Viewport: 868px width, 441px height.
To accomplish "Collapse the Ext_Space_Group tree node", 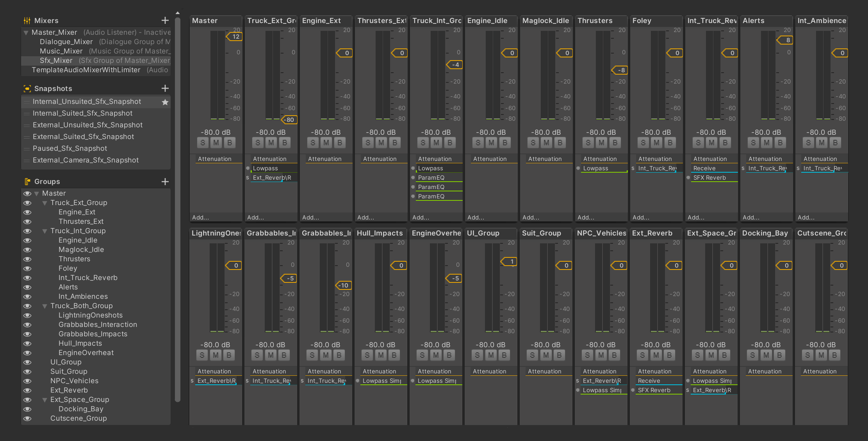I will point(45,400).
